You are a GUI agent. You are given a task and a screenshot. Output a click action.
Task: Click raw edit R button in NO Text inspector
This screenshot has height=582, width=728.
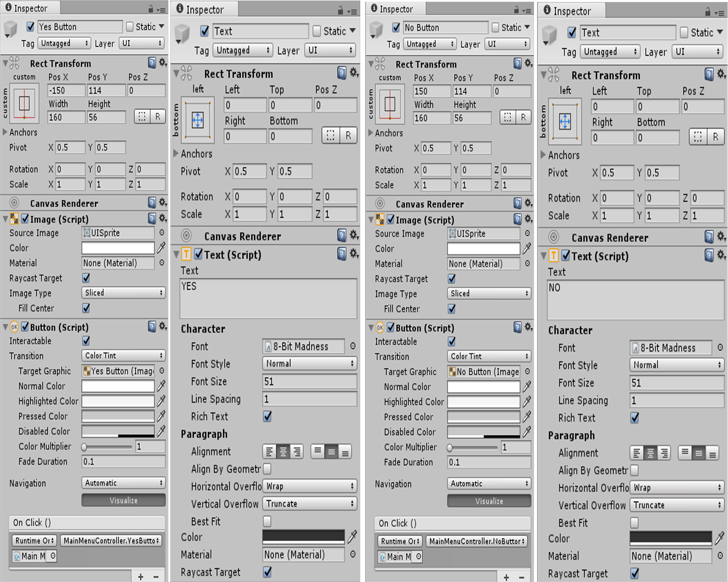[715, 137]
